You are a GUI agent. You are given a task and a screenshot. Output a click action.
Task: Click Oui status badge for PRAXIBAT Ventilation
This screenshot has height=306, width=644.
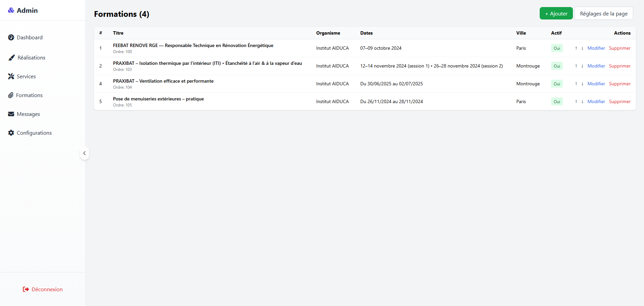[557, 84]
